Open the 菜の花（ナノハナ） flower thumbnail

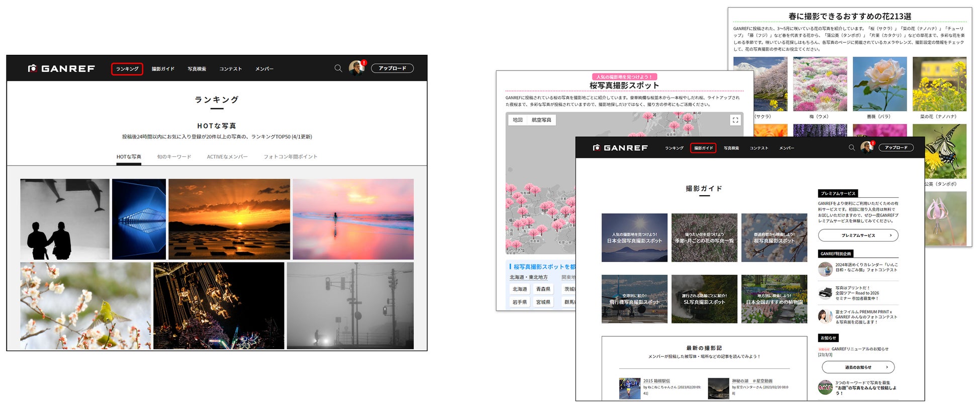coord(939,84)
